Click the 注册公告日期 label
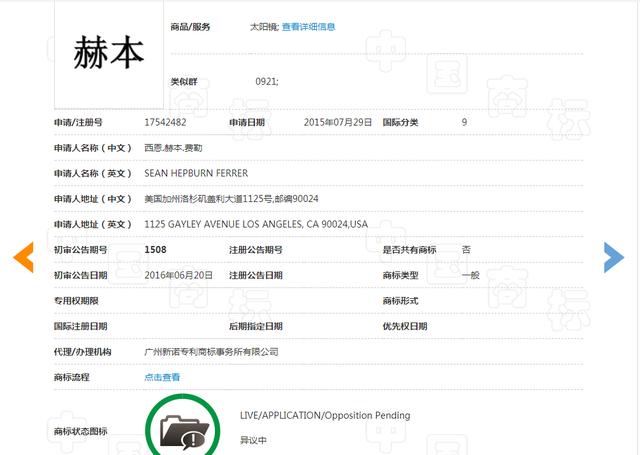The image size is (640, 455). [256, 275]
